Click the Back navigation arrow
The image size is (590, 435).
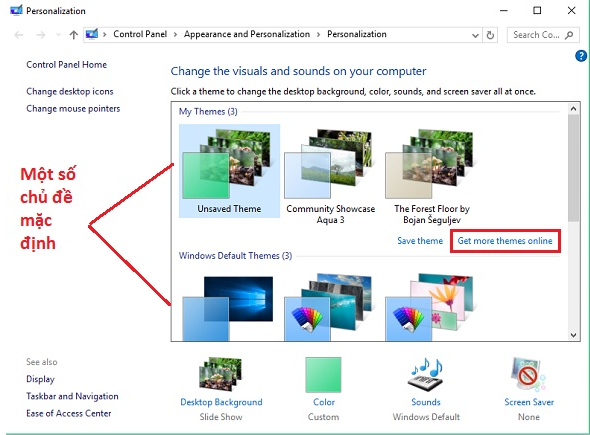point(19,35)
